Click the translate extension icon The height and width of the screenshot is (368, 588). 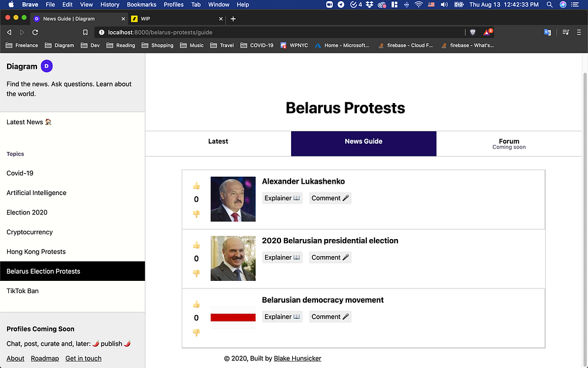click(547, 32)
